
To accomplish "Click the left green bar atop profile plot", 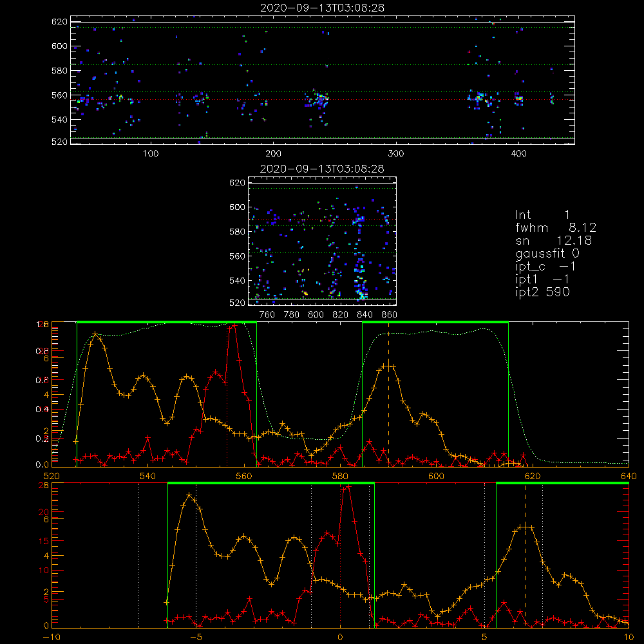I will (167, 322).
